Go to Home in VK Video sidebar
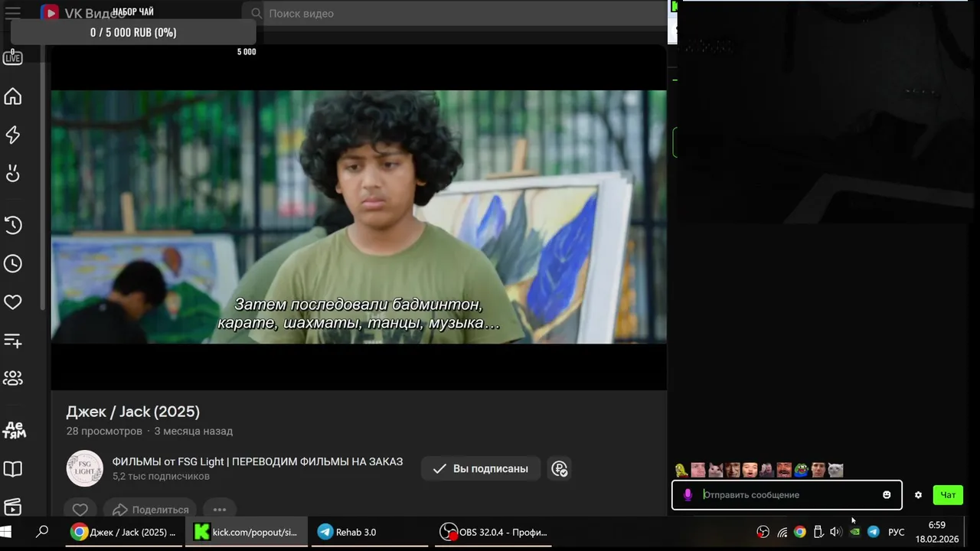The width and height of the screenshot is (980, 551). click(12, 96)
